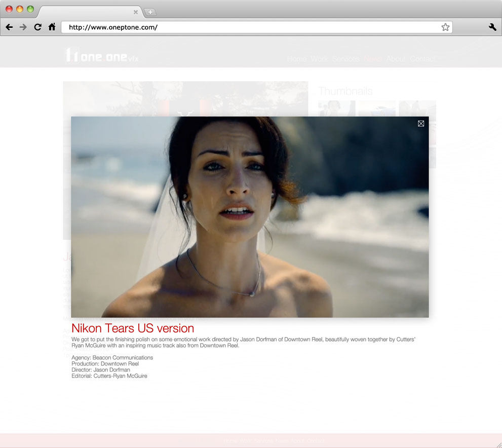The width and height of the screenshot is (502, 448).
Task: Go to the browser home icon
Action: [x=52, y=27]
